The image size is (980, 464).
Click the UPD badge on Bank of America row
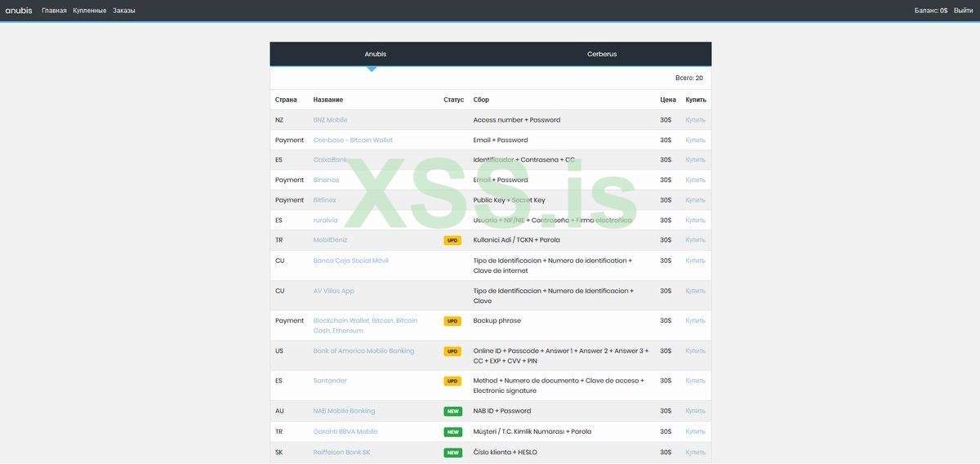pyautogui.click(x=452, y=351)
